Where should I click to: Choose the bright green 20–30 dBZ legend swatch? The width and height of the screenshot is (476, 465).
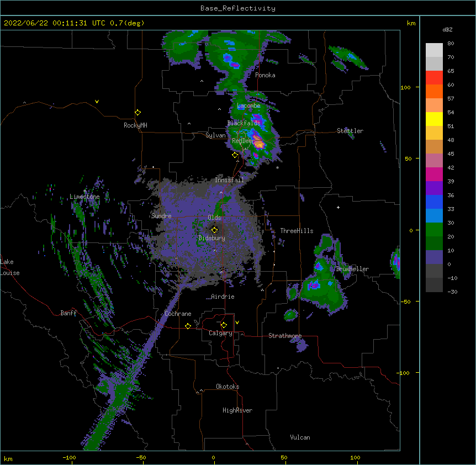434,230
